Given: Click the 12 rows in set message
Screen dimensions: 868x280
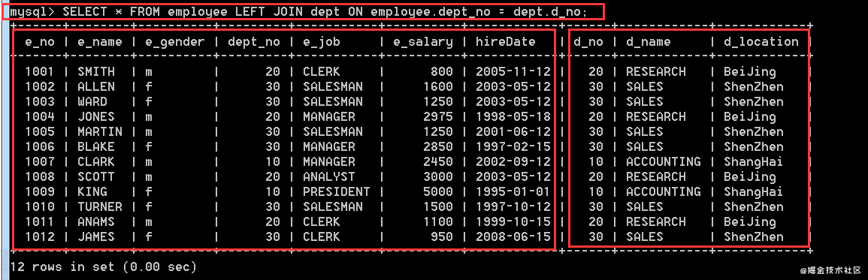Looking at the screenshot, I should (x=104, y=266).
